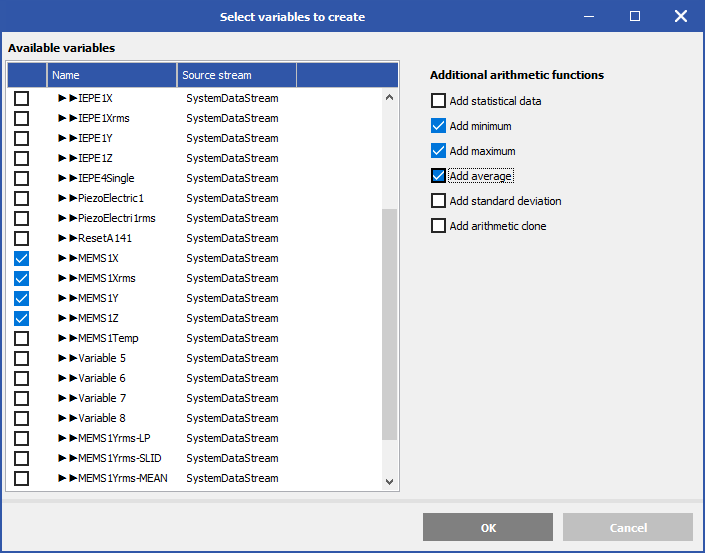Click SystemDataStream in the IEPE1Y row
This screenshot has height=553, width=705.
click(x=232, y=138)
